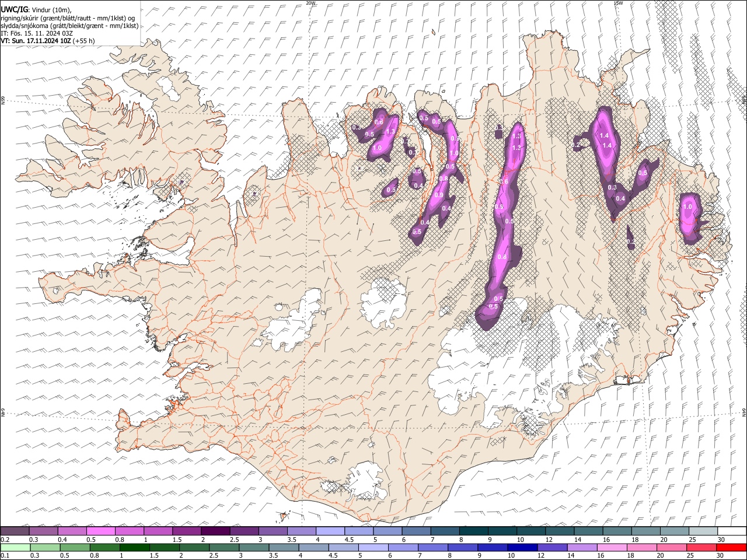Click the 'rigning/skúrir' legend description line
747x560 pixels.
click(68, 17)
